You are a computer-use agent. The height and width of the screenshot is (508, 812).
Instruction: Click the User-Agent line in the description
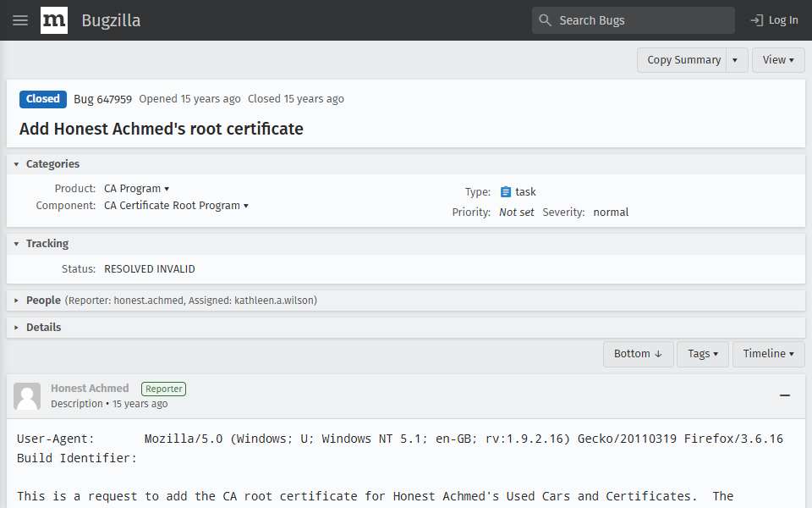pyautogui.click(x=400, y=439)
